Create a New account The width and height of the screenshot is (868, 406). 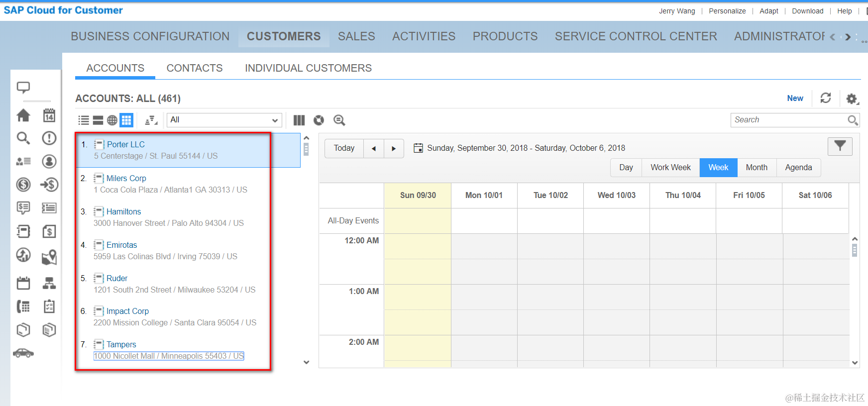[795, 98]
